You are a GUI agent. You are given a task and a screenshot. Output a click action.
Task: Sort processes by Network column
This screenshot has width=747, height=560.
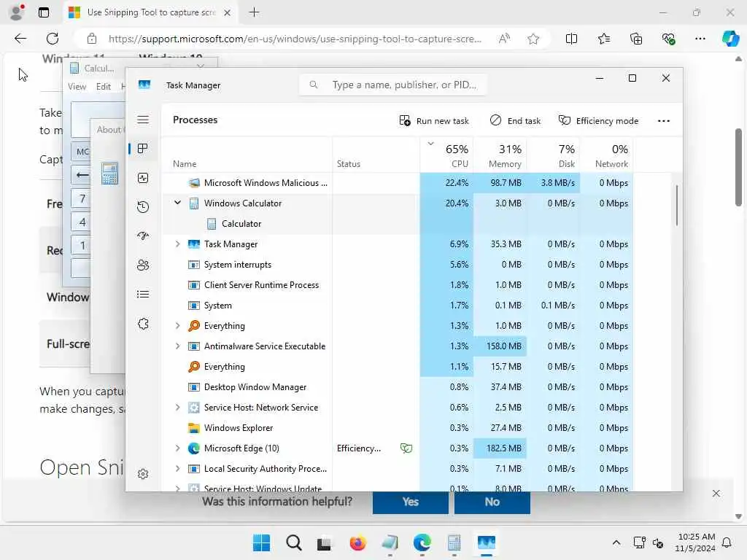click(607, 155)
